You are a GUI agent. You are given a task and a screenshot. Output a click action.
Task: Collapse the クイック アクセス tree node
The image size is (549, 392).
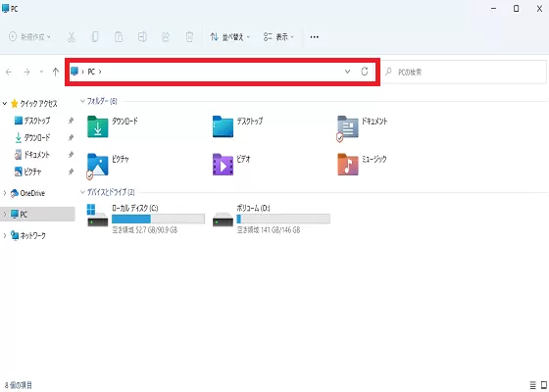[x=5, y=104]
